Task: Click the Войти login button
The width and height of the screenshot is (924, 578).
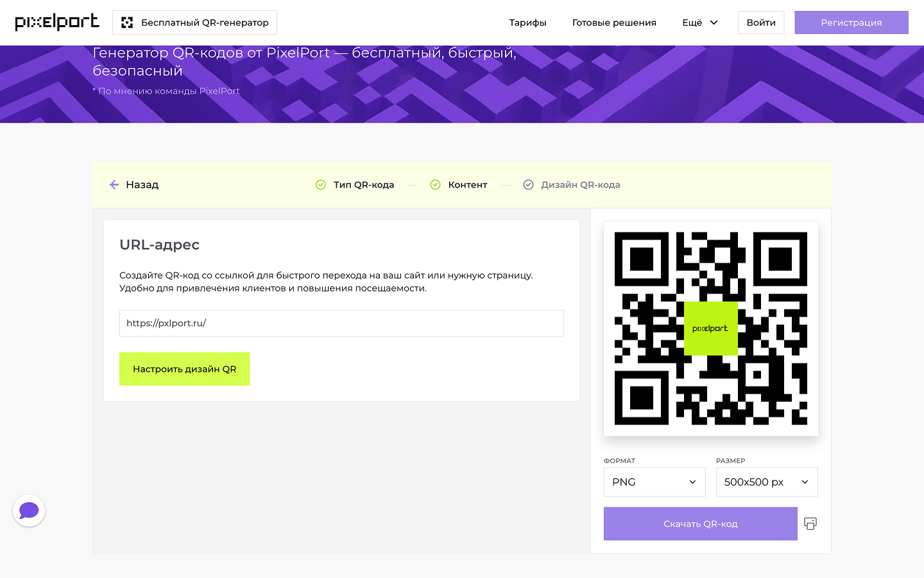Action: [x=761, y=22]
